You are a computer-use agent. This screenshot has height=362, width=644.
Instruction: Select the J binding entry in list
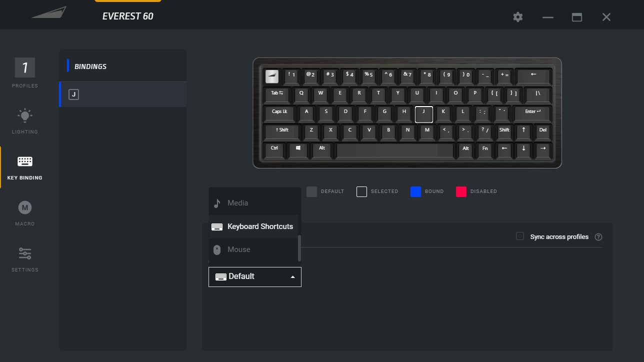tap(122, 94)
